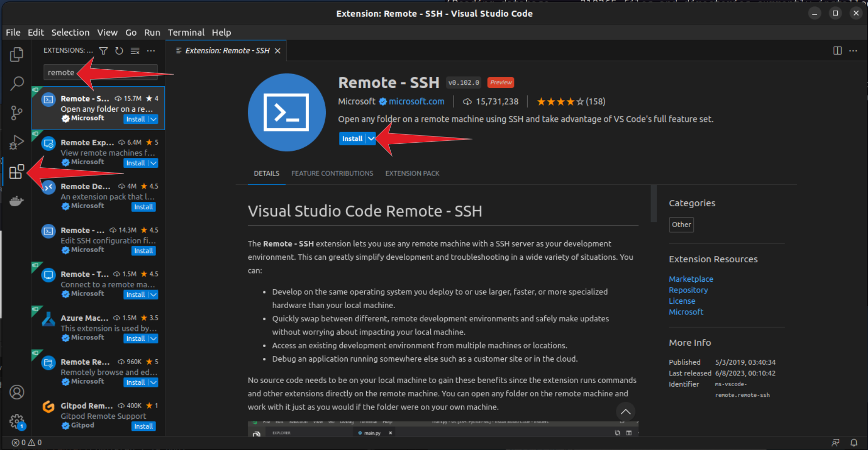Focus the extensions search box containing remote
Viewport: 868px width, 450px height.
click(100, 72)
